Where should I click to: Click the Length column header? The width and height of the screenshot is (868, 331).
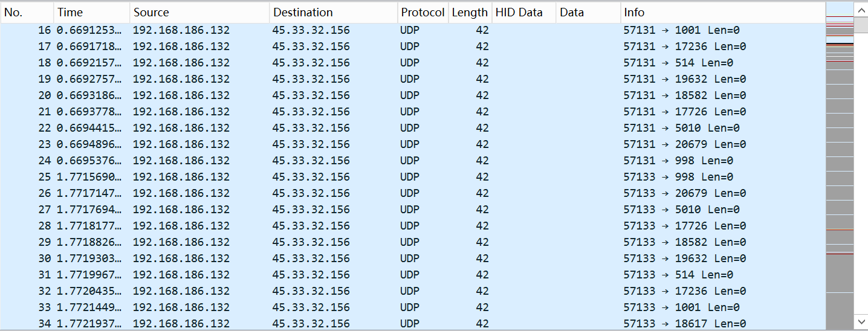(x=470, y=12)
